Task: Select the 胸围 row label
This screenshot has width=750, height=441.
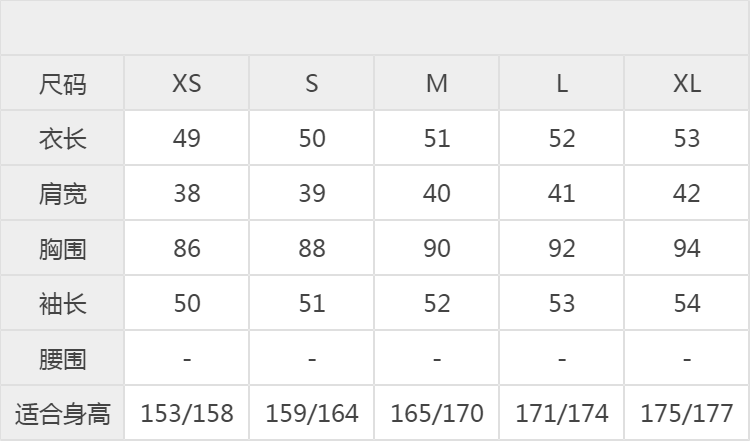Action: (x=62, y=249)
